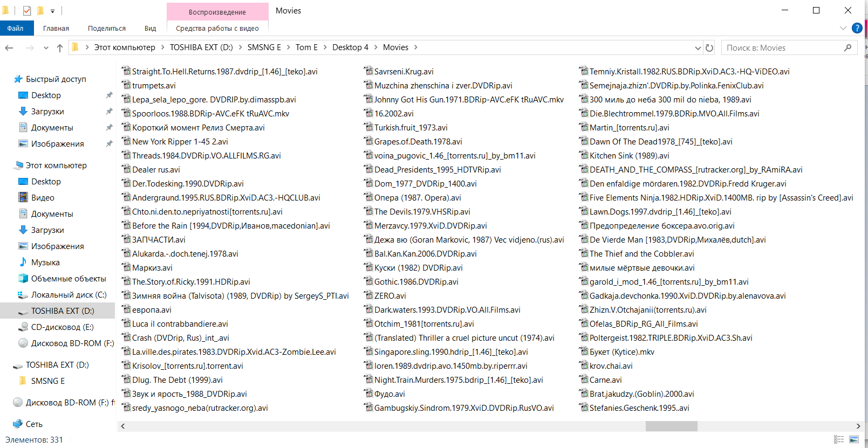Viewport: 868px width, 448px height.
Task: Expand the chevron after Movies in address bar
Action: [415, 47]
